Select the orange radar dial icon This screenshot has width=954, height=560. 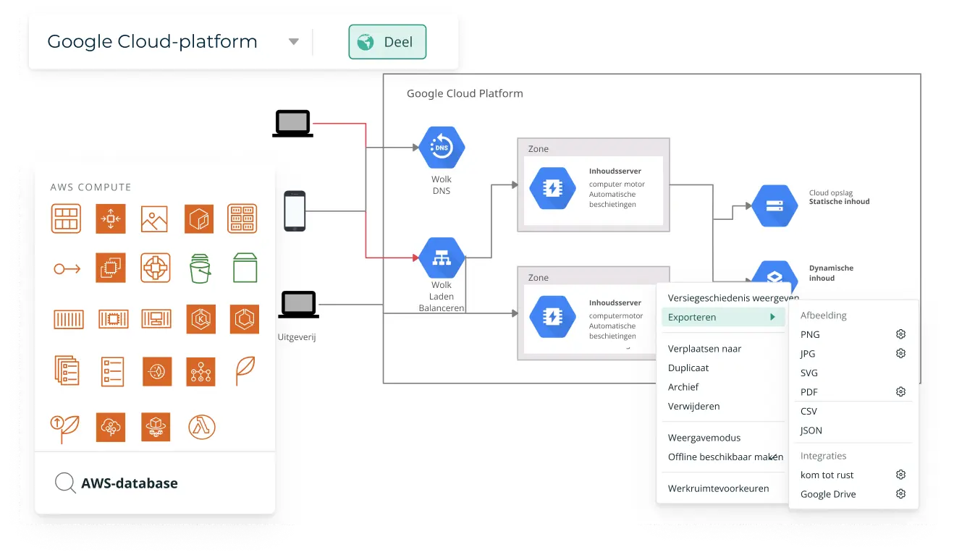pos(157,370)
